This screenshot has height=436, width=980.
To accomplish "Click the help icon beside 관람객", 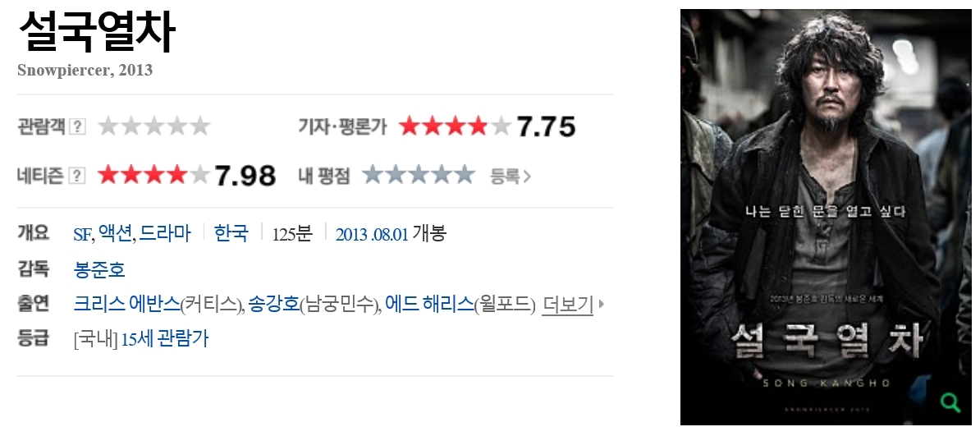I will 77,127.
